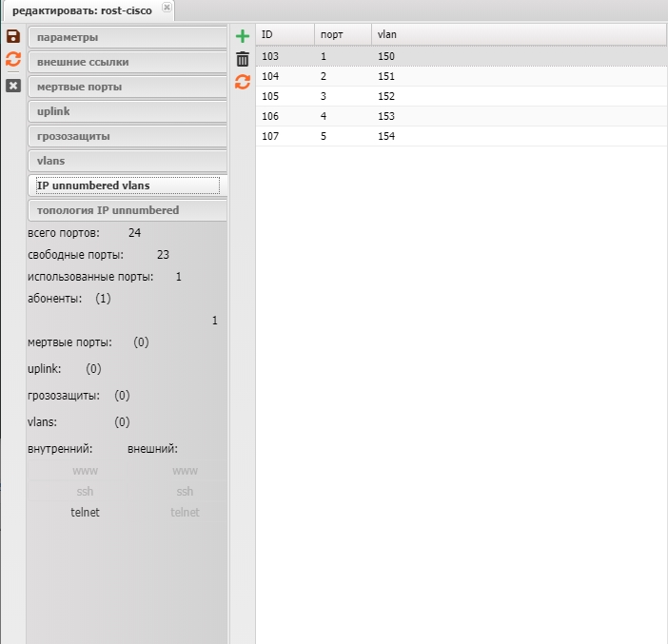This screenshot has height=644, width=668.
Task: Expand the параметры section
Action: click(x=127, y=37)
